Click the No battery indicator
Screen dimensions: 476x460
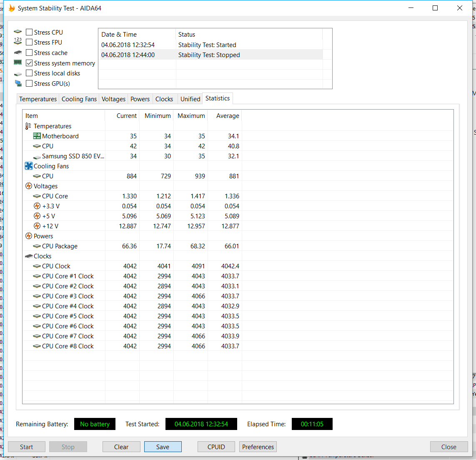click(95, 424)
